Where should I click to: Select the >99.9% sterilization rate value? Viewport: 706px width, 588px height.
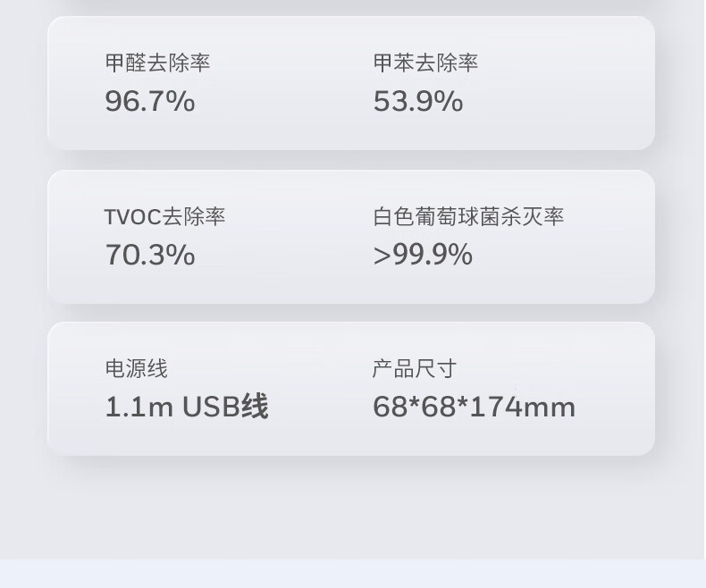click(422, 256)
